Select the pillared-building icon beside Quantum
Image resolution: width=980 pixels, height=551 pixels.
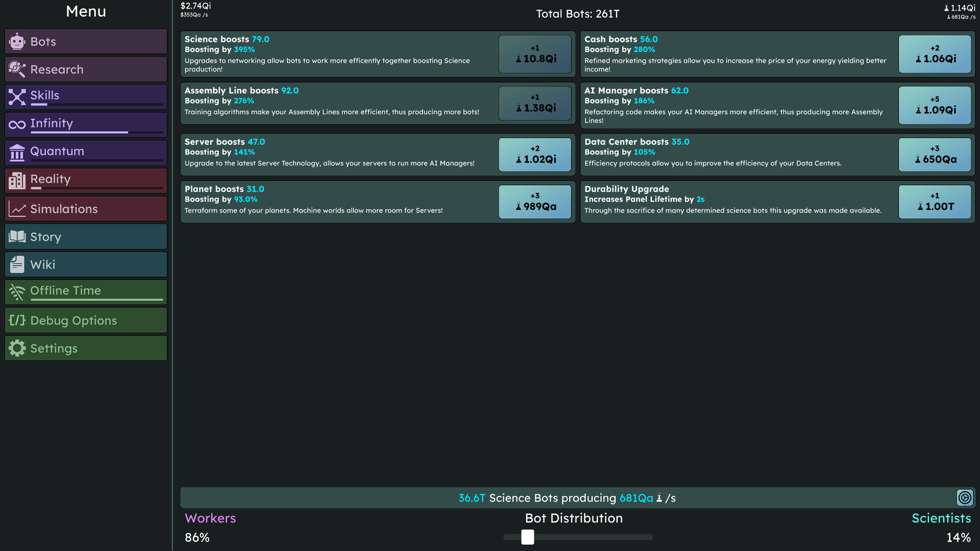[17, 152]
